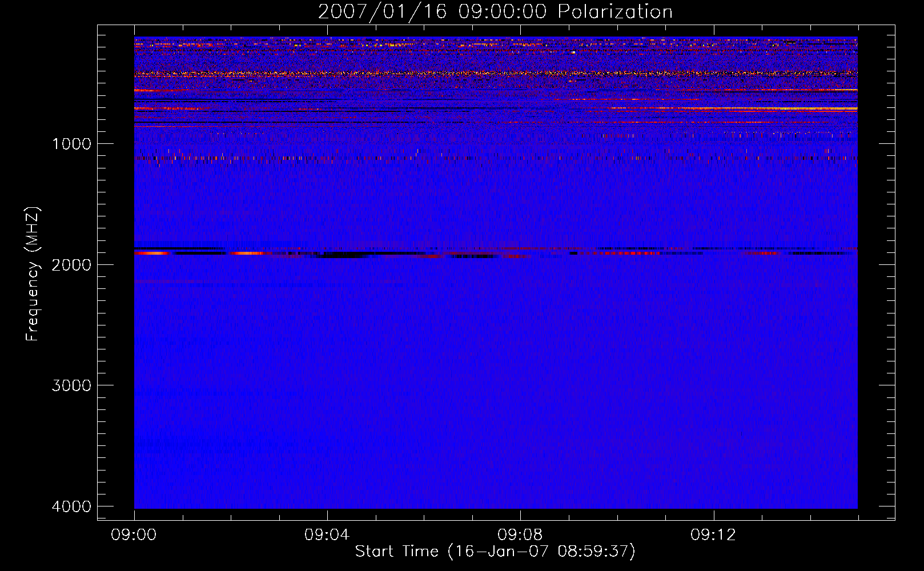Click the 3000 frequency tick label
Screen dimensions: 924x571
click(71, 385)
